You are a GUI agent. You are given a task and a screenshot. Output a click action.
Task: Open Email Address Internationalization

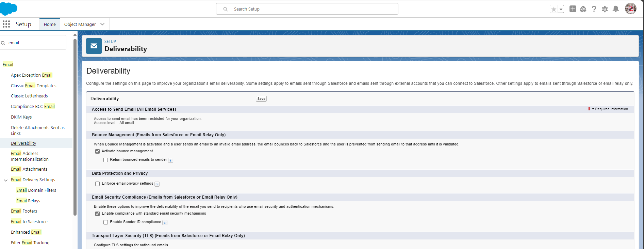tap(30, 156)
